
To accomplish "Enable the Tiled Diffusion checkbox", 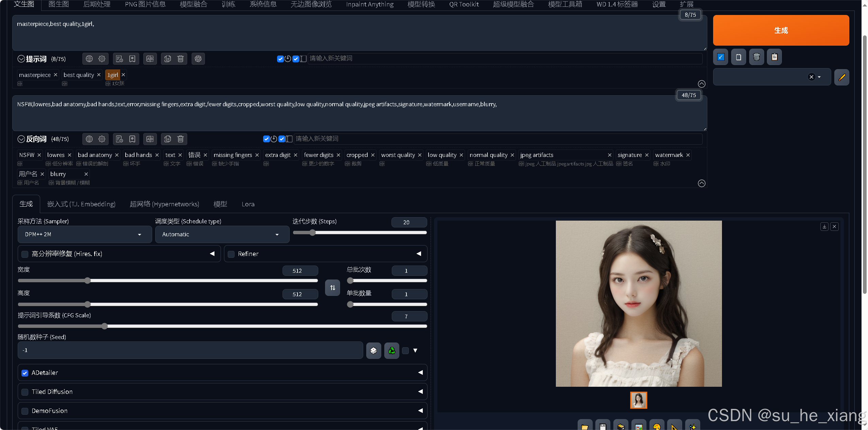I will (x=25, y=392).
